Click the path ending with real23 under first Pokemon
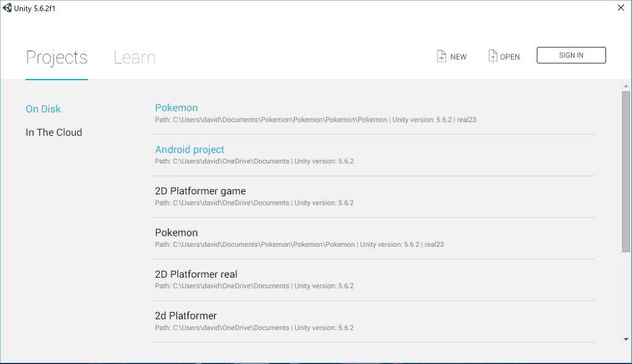The height and width of the screenshot is (364, 632). (x=315, y=120)
